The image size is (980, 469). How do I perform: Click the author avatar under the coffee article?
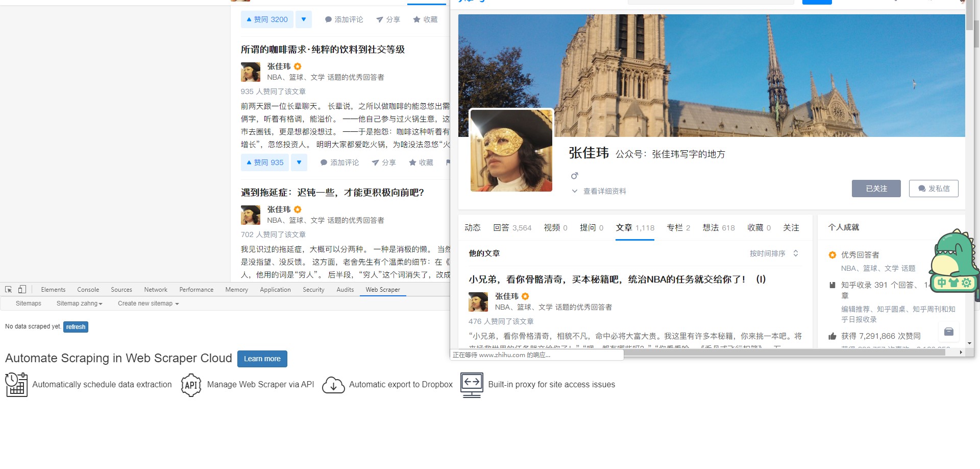click(x=251, y=72)
